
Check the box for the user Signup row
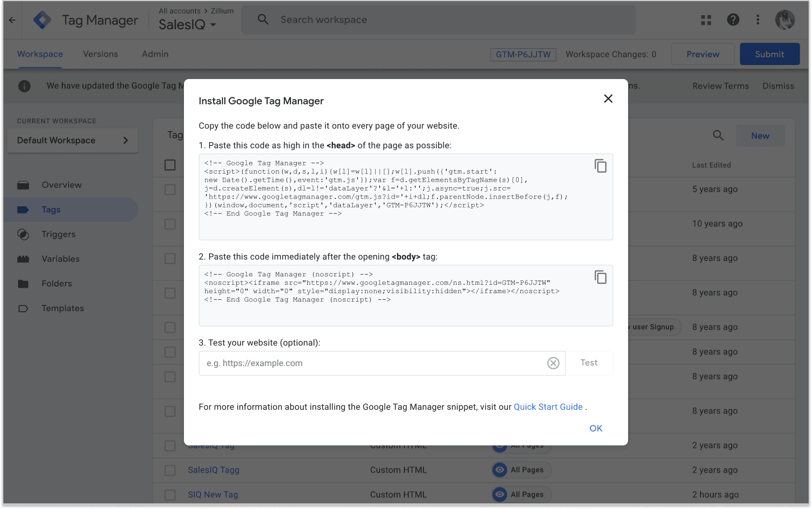click(x=170, y=327)
